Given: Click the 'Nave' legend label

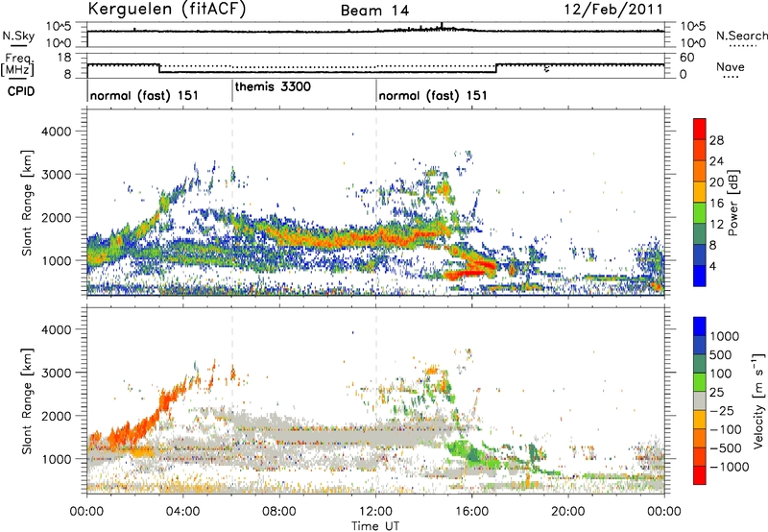Looking at the screenshot, I should (731, 67).
